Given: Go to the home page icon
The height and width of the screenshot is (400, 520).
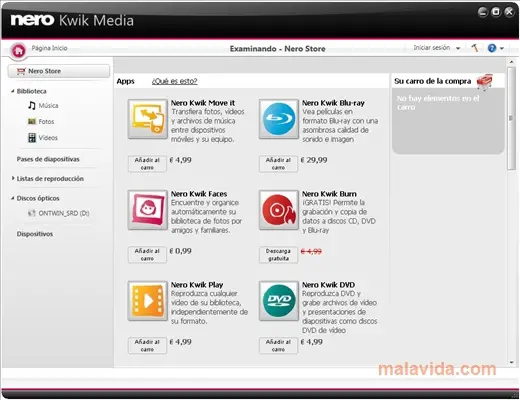Looking at the screenshot, I should pos(18,51).
